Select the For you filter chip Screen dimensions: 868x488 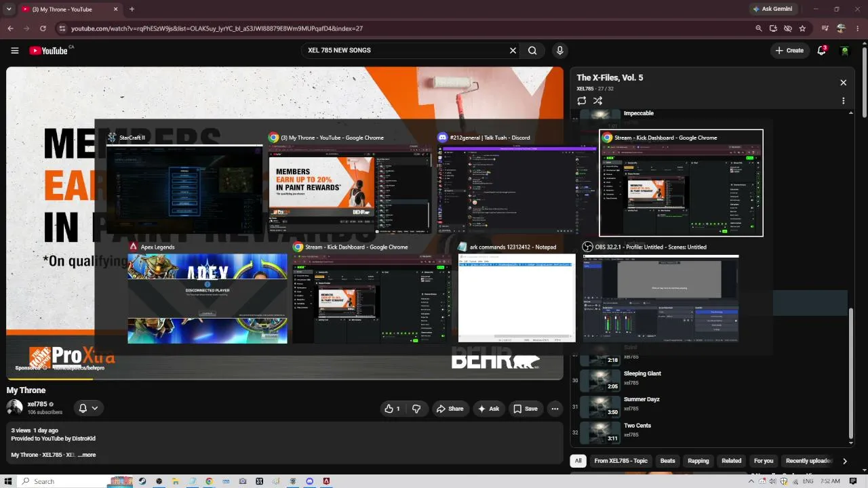[x=764, y=461]
